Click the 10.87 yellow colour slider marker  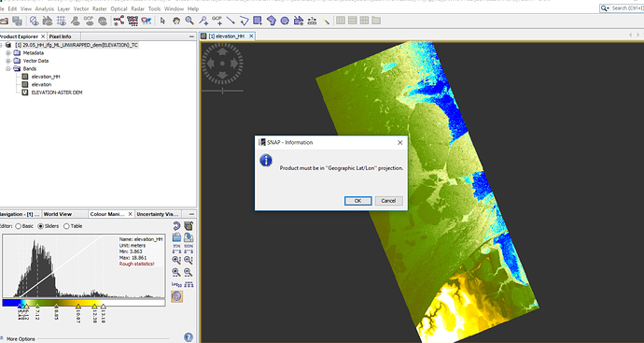[x=78, y=307]
